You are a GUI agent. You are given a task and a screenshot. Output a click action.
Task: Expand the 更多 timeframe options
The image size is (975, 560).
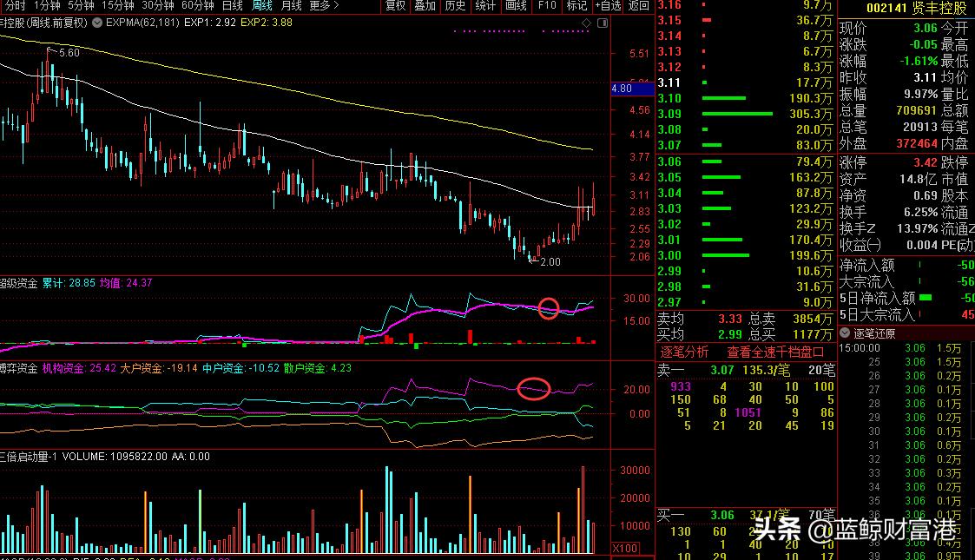click(324, 6)
